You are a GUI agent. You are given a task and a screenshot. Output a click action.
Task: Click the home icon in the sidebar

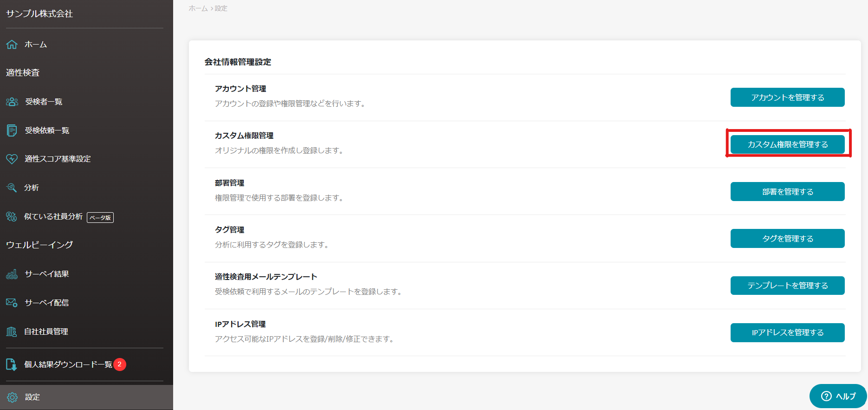point(12,45)
